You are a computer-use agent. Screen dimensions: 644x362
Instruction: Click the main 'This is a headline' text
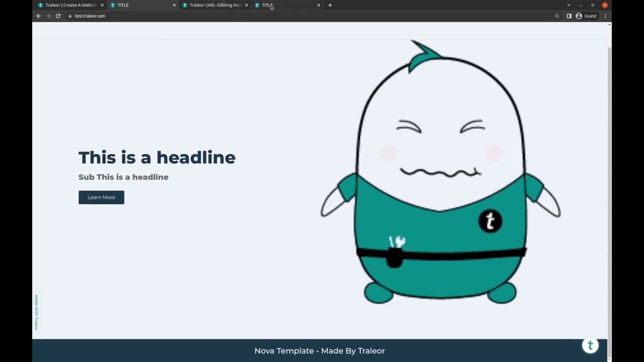pyautogui.click(x=157, y=157)
